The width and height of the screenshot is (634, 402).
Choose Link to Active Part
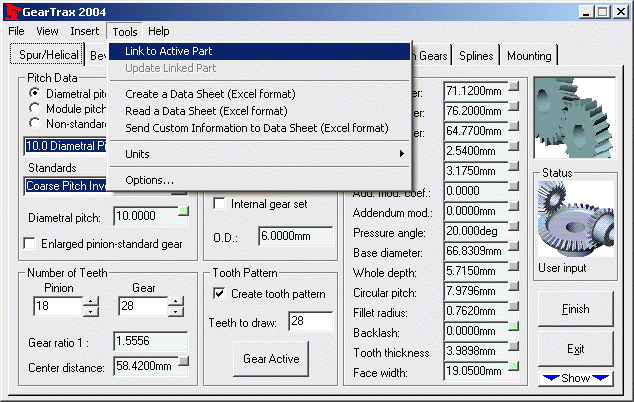[x=260, y=51]
